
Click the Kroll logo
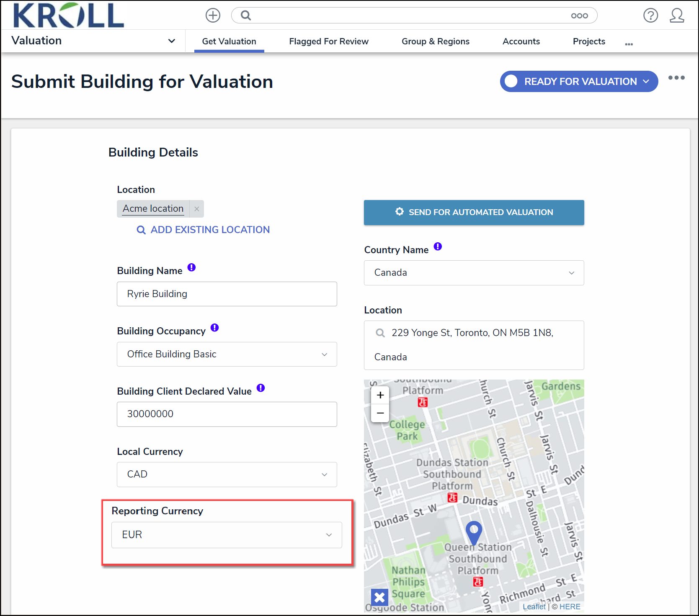pos(69,15)
